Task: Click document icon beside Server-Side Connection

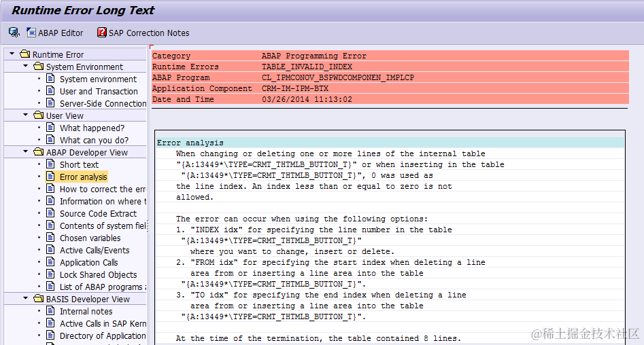Action: (50, 103)
